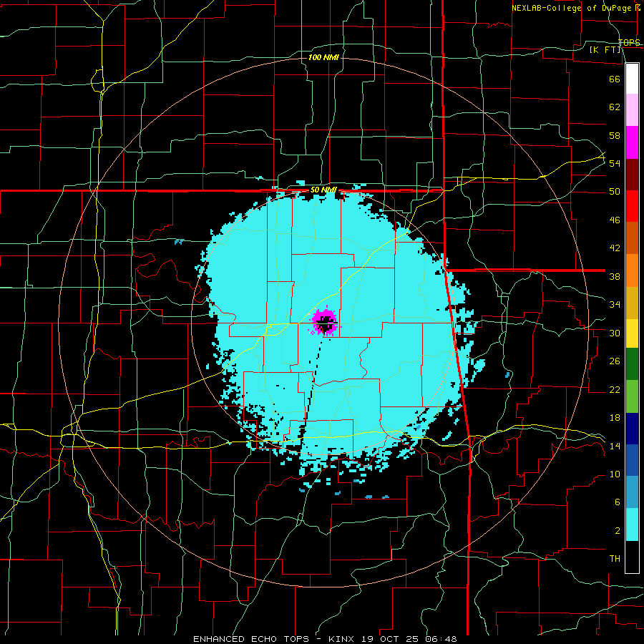The width and height of the screenshot is (644, 644).
Task: Click the white swatch in the tops legend
Action: 632,79
